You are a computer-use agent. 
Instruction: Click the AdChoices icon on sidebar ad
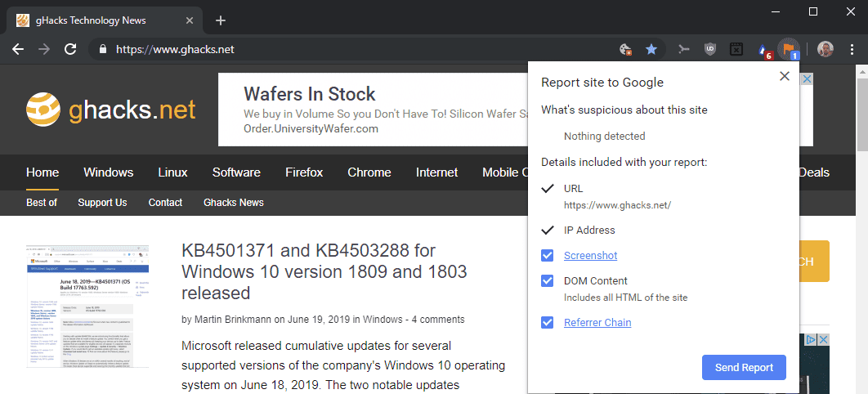[811, 339]
